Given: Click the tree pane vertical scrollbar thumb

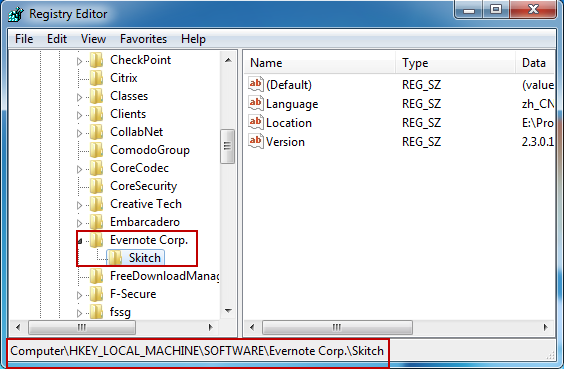Looking at the screenshot, I should (x=227, y=146).
